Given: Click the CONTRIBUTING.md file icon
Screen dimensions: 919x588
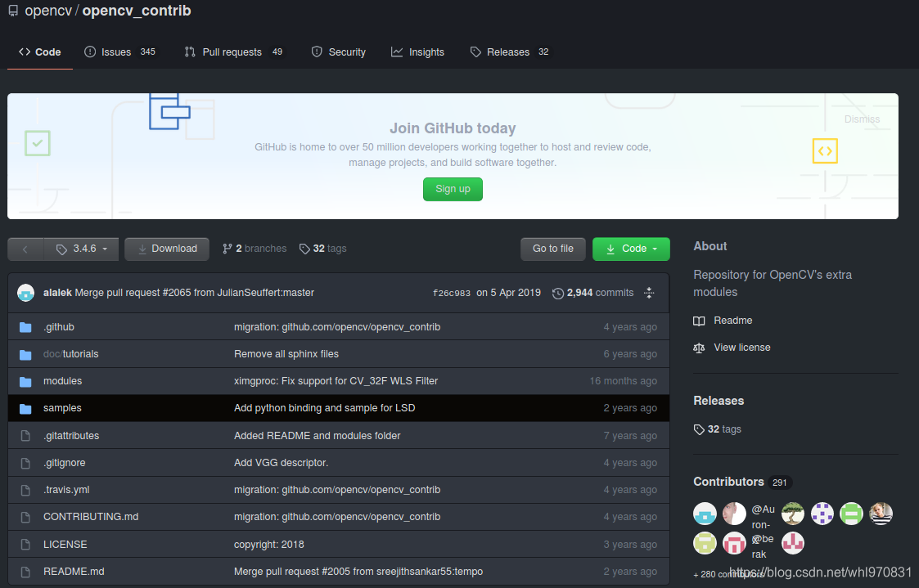Looking at the screenshot, I should tap(25, 517).
